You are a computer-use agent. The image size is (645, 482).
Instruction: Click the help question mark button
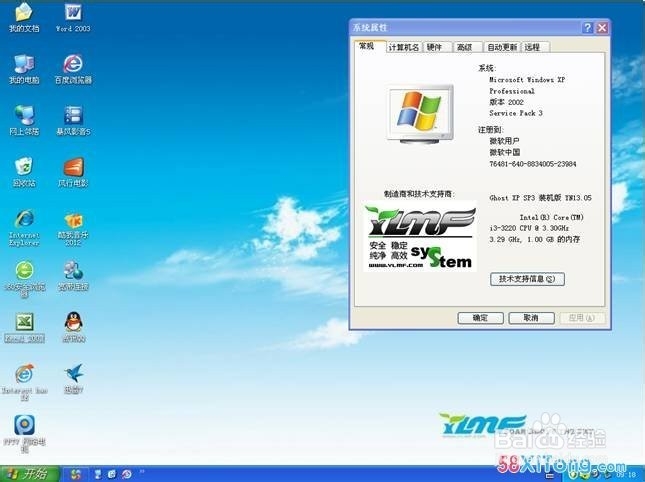click(588, 28)
